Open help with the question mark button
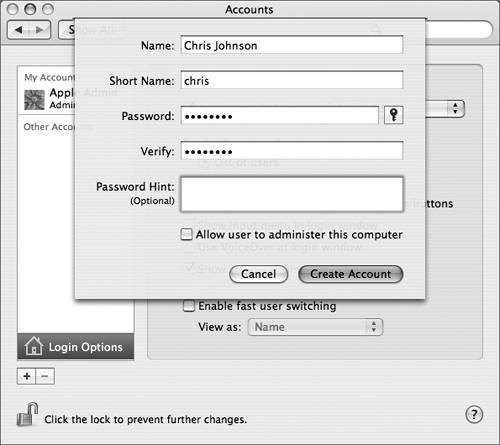Screen dimensions: 500x445 pos(474,415)
